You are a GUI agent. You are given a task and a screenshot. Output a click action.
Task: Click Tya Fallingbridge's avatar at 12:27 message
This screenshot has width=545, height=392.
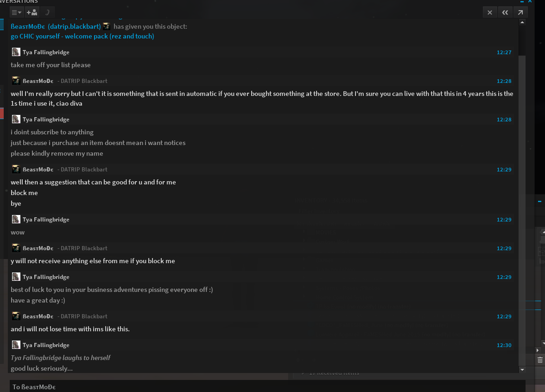16,52
